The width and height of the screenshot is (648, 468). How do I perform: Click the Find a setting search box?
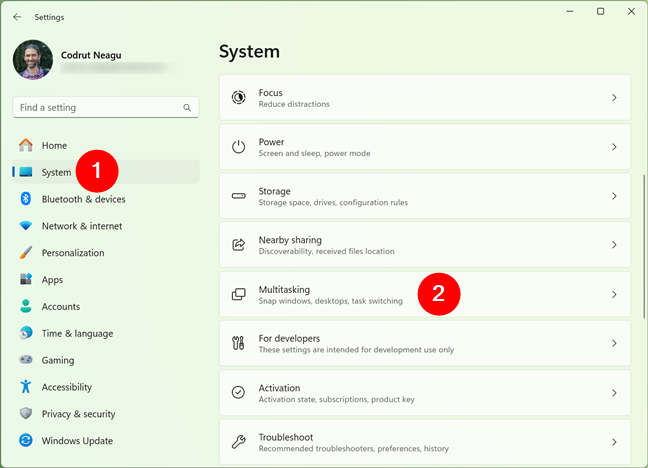[106, 107]
